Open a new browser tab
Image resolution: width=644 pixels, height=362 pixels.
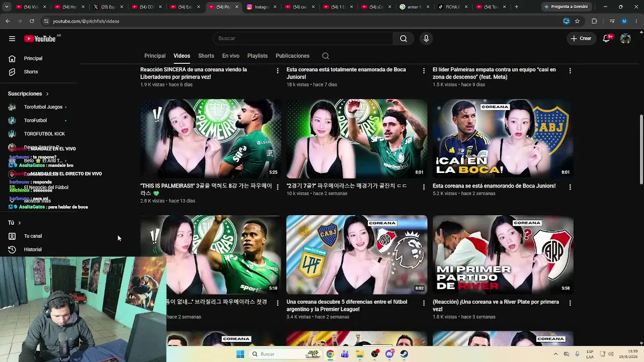[516, 7]
